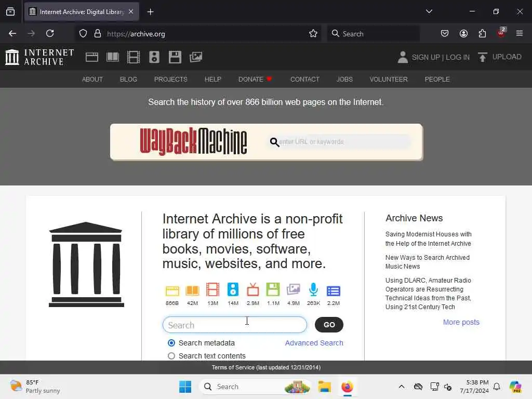Click the GO search button
The width and height of the screenshot is (532, 399).
pos(329,325)
